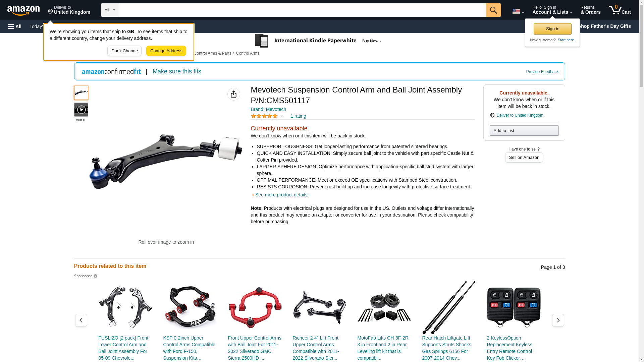This screenshot has width=644, height=362.
Task: Dismiss with Don't Change button
Action: click(124, 51)
